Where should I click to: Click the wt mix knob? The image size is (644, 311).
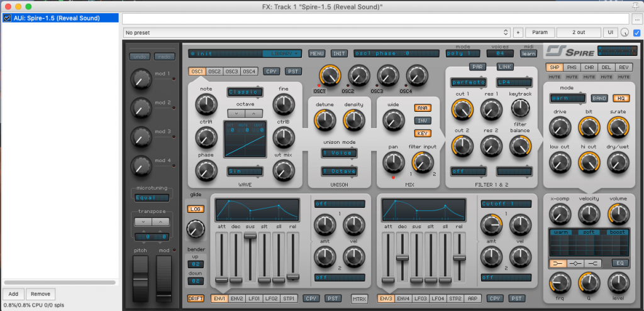coord(284,170)
